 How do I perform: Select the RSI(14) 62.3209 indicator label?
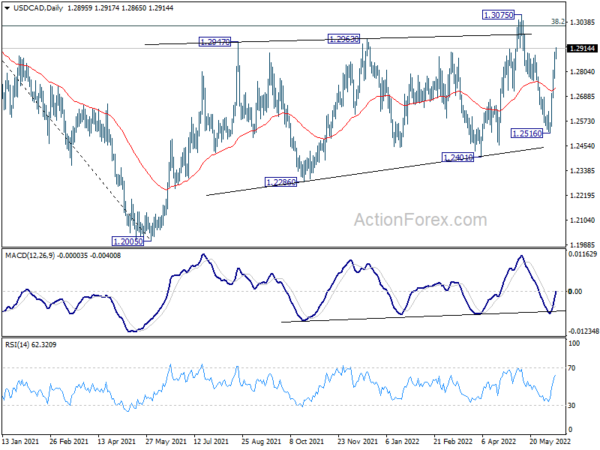(x=31, y=345)
